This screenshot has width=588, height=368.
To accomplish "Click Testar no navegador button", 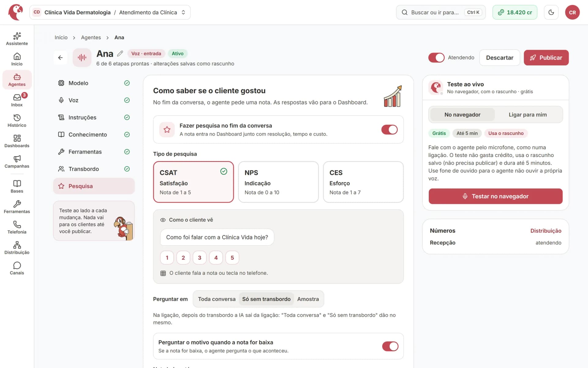I will (x=495, y=196).
